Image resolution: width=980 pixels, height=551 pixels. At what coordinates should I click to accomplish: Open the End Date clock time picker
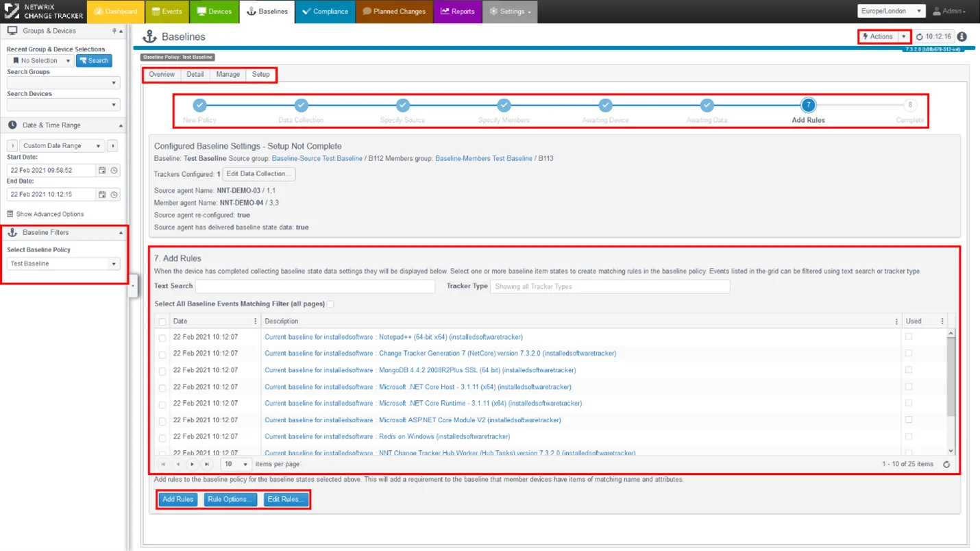[114, 195]
